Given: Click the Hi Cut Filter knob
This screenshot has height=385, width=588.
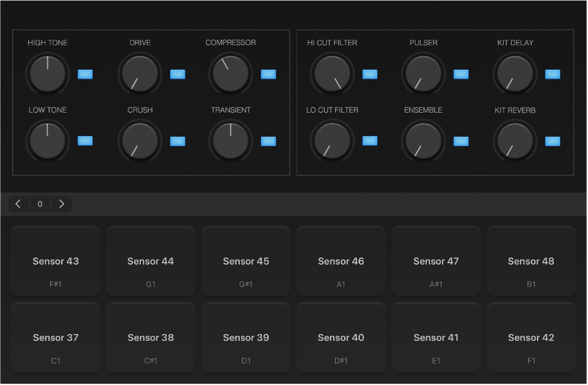Looking at the screenshot, I should [x=332, y=74].
